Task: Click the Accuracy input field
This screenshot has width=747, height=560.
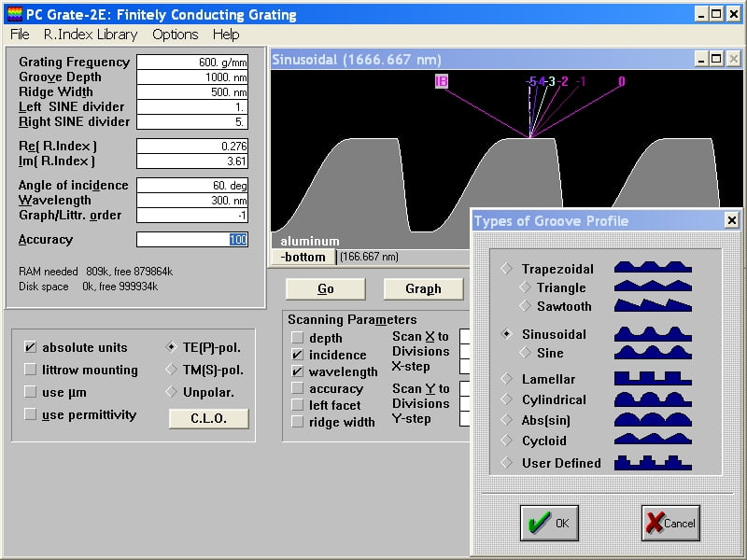Action: pos(192,240)
